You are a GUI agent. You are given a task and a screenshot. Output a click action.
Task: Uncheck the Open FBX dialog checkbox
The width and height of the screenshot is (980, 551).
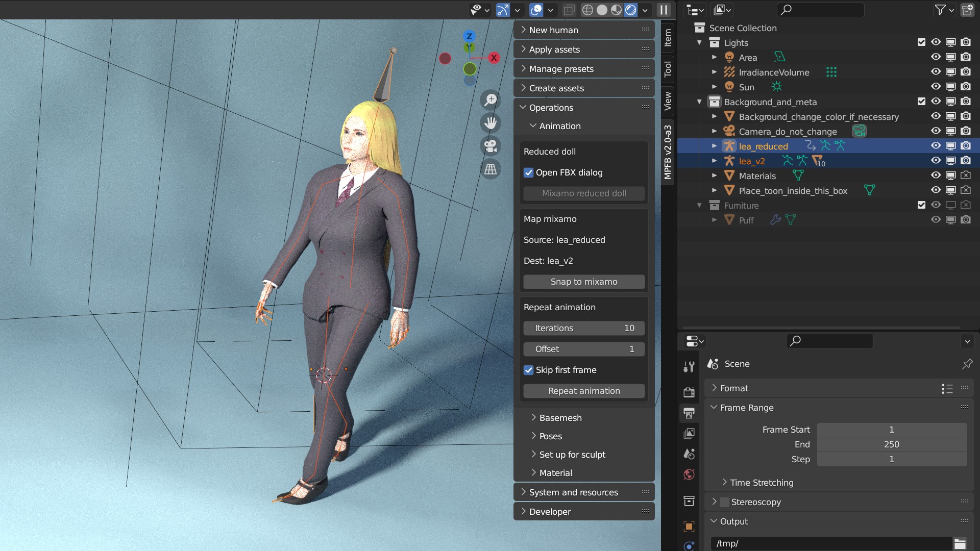tap(529, 173)
